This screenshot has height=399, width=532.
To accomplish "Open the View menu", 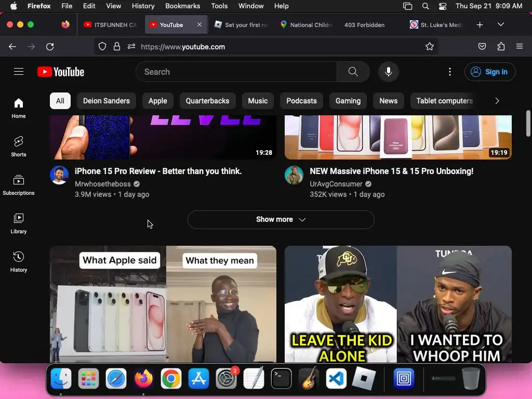I will [x=113, y=6].
